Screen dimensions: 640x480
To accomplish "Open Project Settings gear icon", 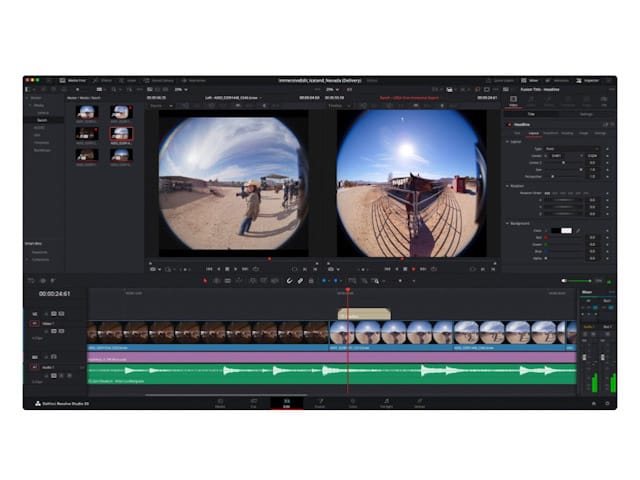I will [607, 403].
